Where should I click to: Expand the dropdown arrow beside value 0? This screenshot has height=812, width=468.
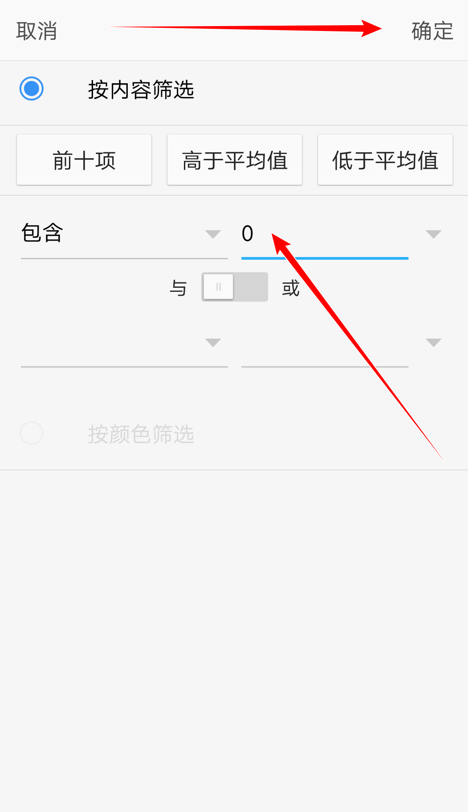(433, 234)
